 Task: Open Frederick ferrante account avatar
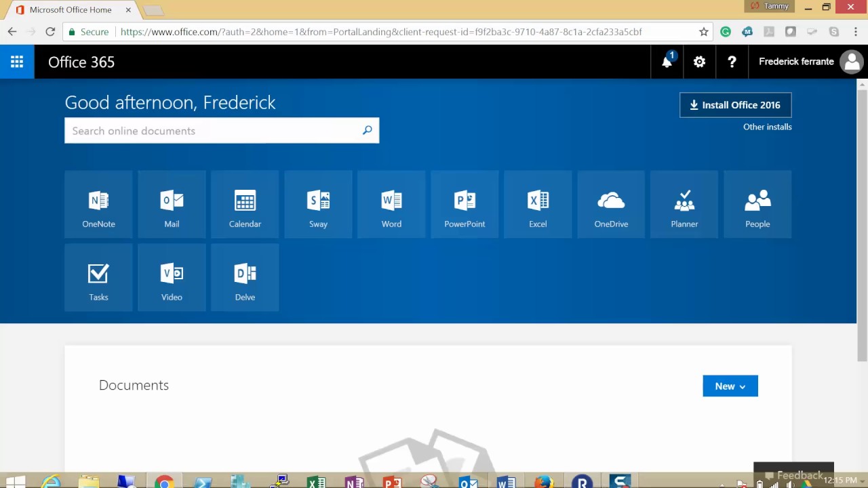[x=851, y=62]
